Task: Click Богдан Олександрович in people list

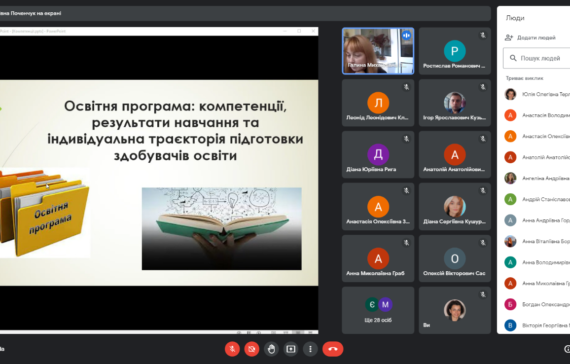Action: pyautogui.click(x=537, y=304)
